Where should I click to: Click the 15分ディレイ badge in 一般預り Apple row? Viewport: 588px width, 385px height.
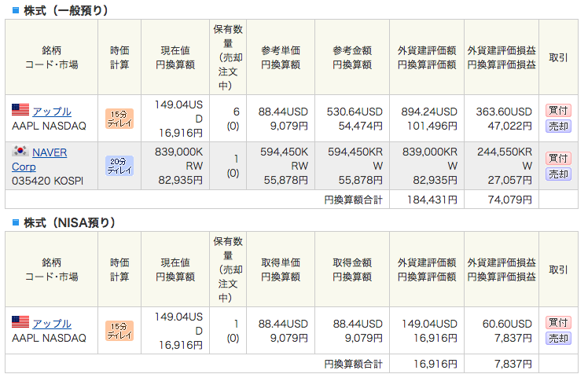[119, 119]
